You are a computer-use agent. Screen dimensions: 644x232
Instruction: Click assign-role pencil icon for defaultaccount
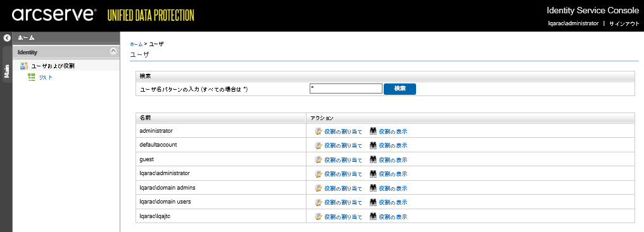pos(319,145)
